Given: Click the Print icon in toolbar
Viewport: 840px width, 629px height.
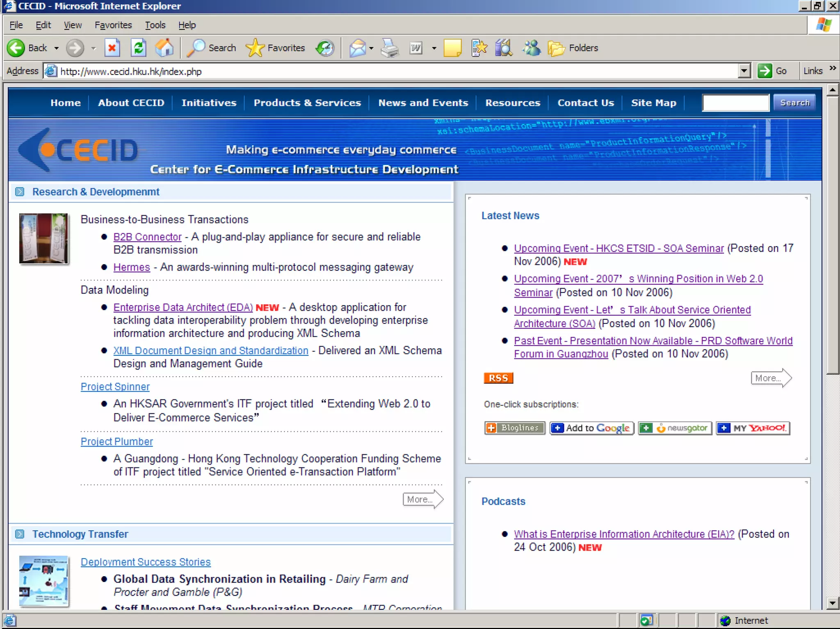Looking at the screenshot, I should click(x=389, y=48).
